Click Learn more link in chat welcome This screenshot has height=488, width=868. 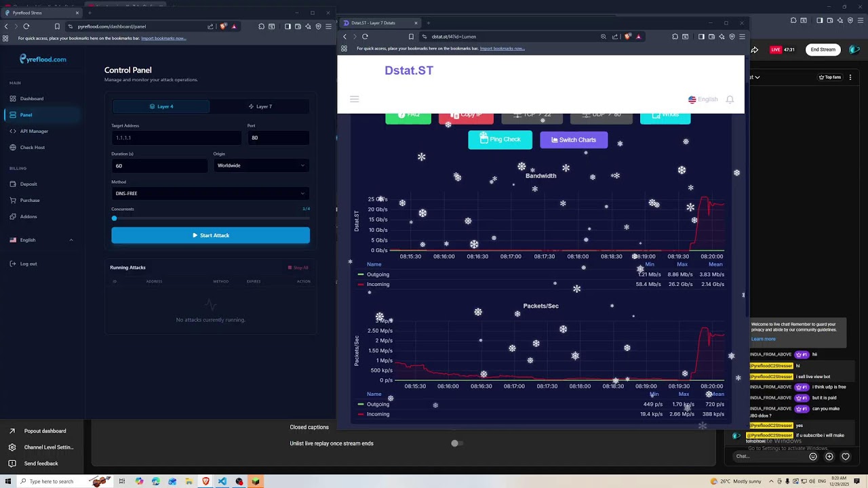(x=763, y=339)
